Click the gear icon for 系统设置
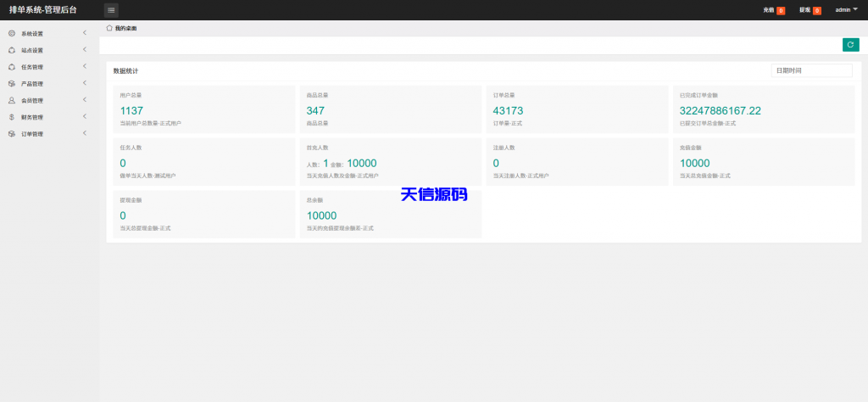This screenshot has height=402, width=868. 11,33
